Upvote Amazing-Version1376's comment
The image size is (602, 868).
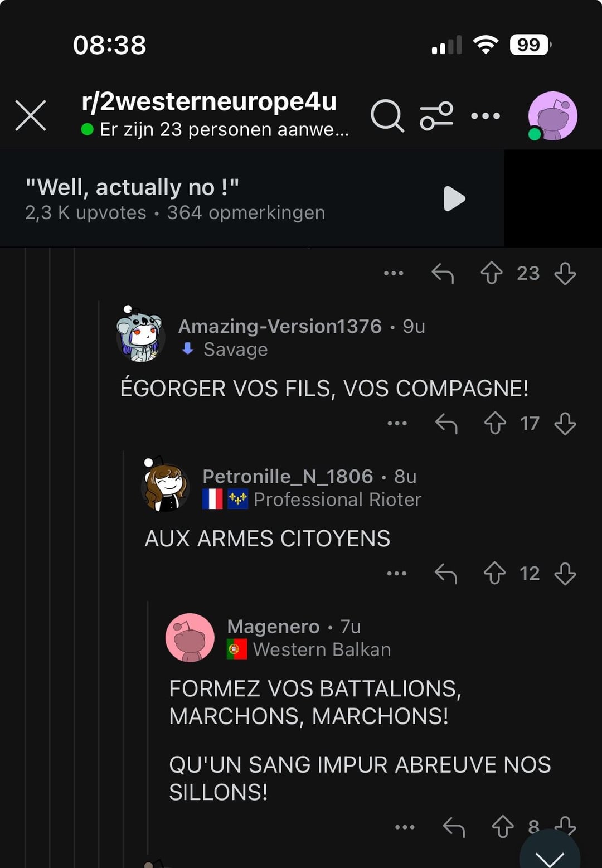click(495, 423)
